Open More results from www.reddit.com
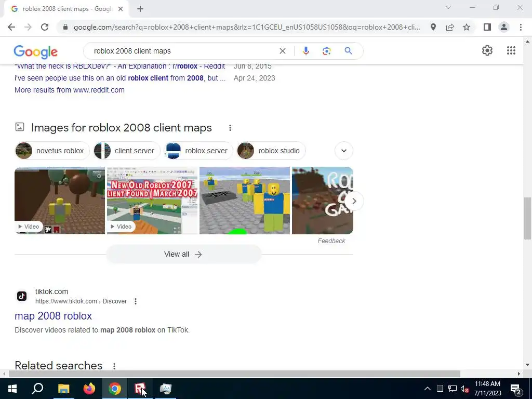This screenshot has width=532, height=399. coord(70,90)
